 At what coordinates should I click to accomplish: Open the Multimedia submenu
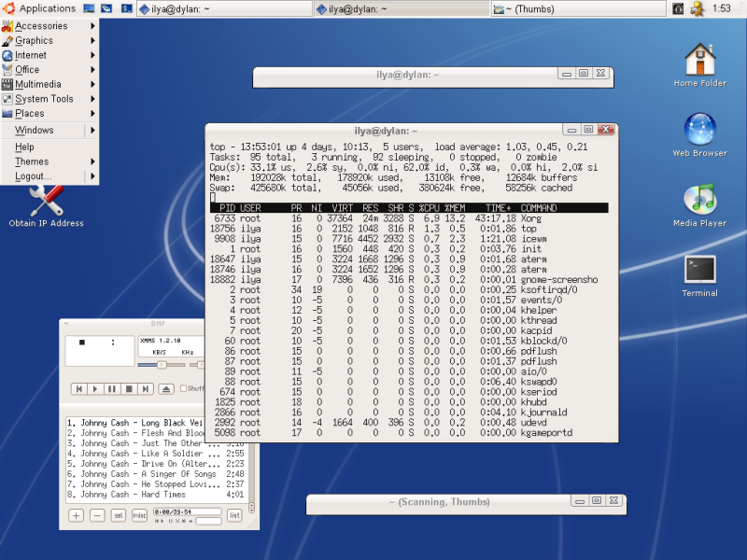[49, 84]
